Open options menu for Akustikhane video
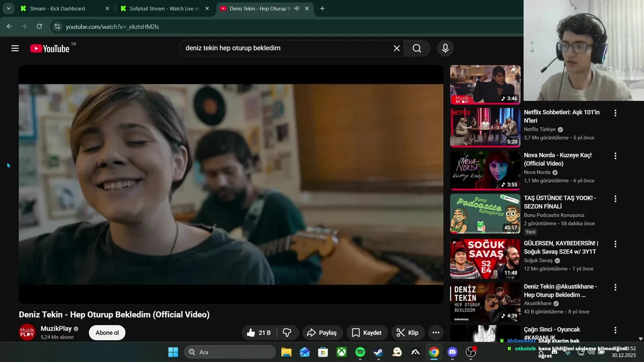644x362 pixels. (x=615, y=287)
